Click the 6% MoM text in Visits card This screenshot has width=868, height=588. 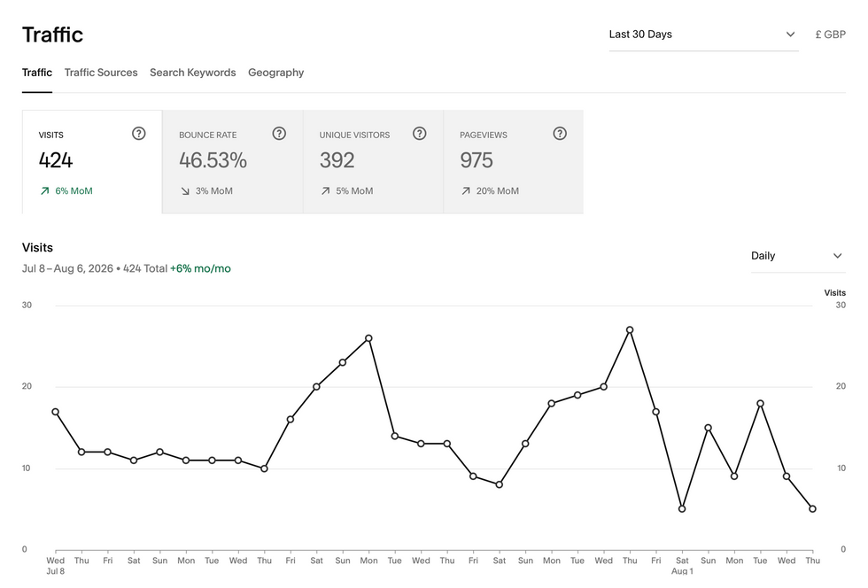point(74,191)
